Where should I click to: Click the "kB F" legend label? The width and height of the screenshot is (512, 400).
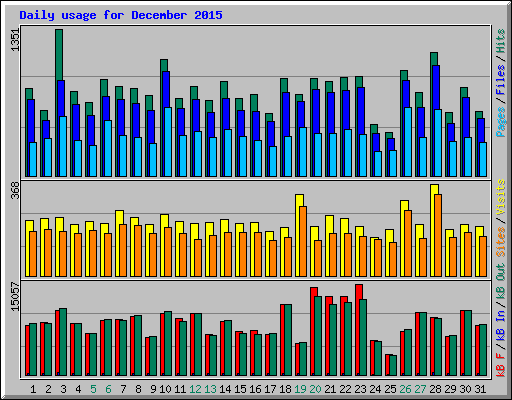click(x=501, y=364)
